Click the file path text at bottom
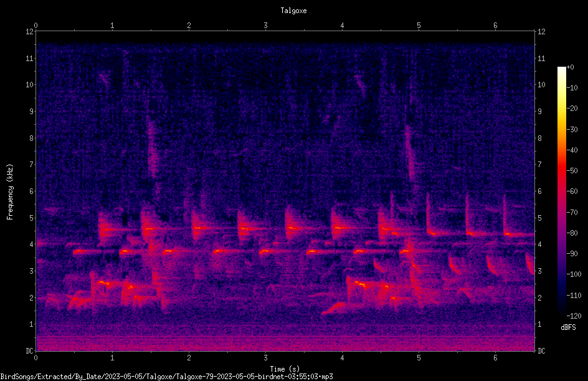The height and width of the screenshot is (381, 588). 166,377
